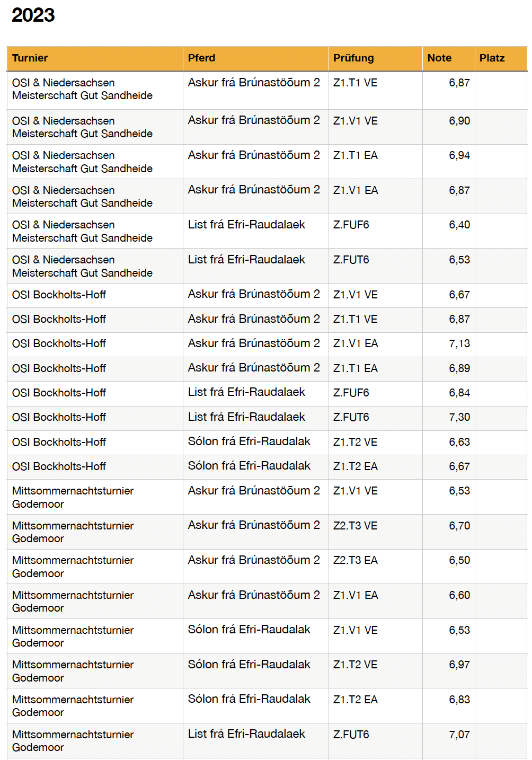532x760 pixels.
Task: Click the 6,97 score cell
Action: click(x=459, y=665)
